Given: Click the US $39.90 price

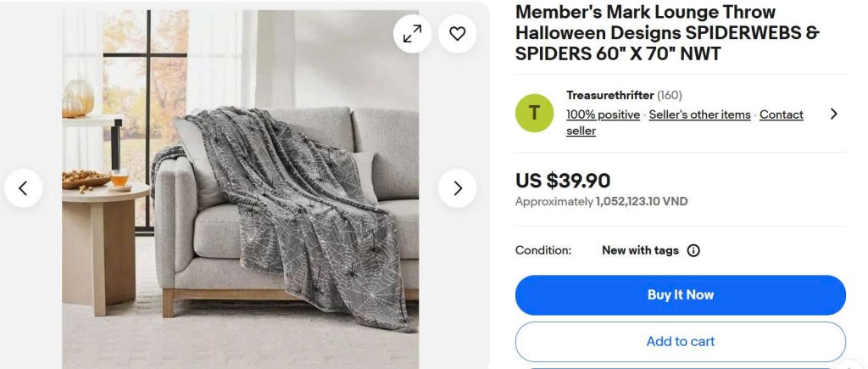Looking at the screenshot, I should pos(563,181).
